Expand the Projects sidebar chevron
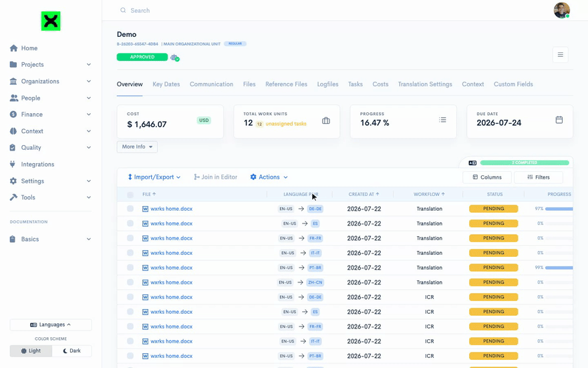This screenshot has width=588, height=368. 88,65
